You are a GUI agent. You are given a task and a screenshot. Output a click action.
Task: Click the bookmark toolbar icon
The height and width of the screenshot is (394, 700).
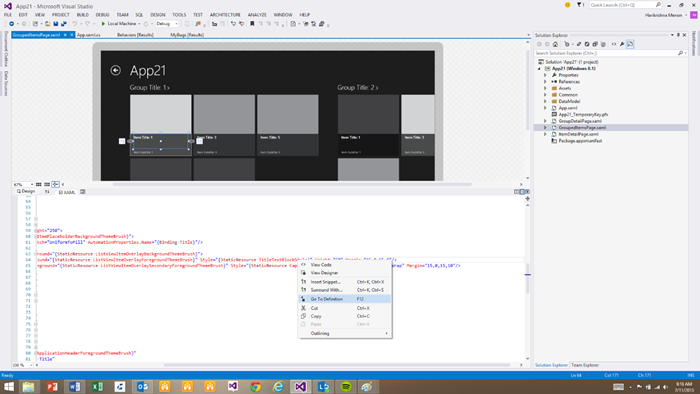pyautogui.click(x=252, y=24)
